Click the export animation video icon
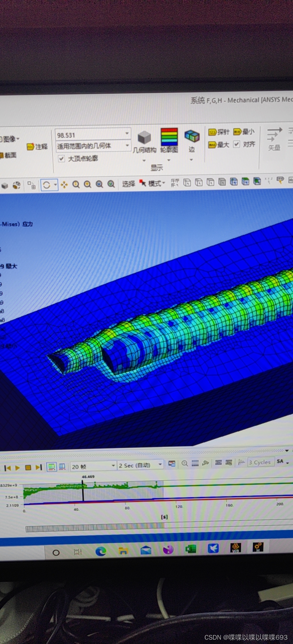Screen dimensions: 293x644 click(172, 464)
